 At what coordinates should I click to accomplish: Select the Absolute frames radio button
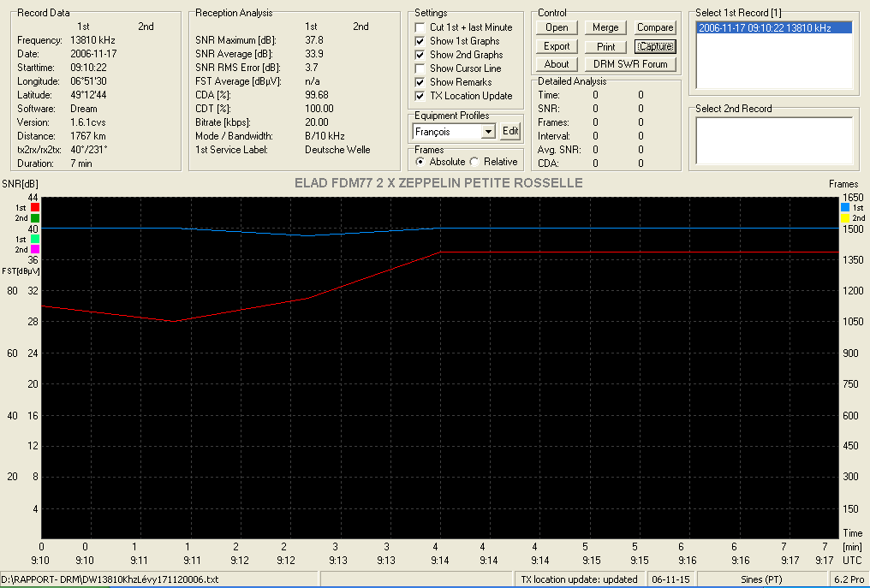coord(420,162)
